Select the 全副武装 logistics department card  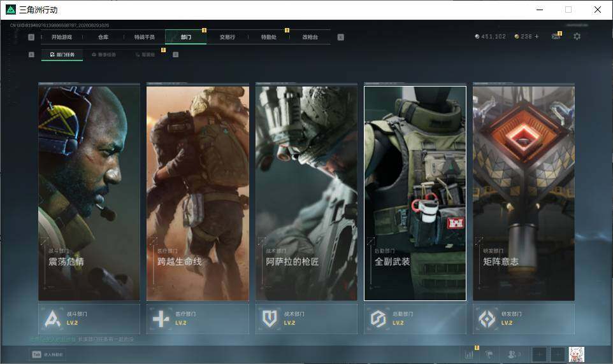coord(415,193)
